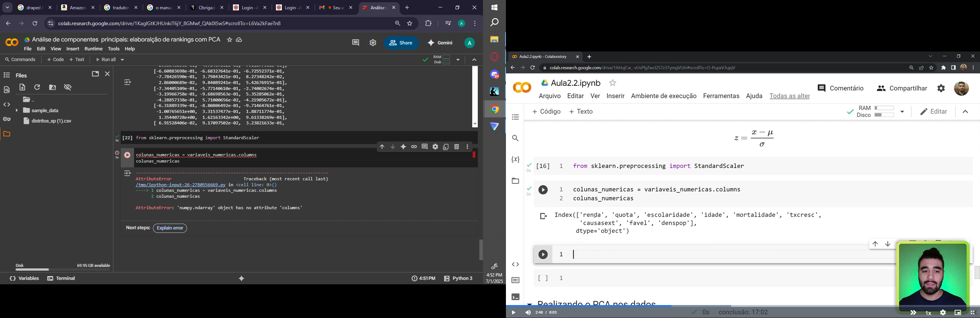Open the Table of contents sidebar icon
This screenshot has width=980, height=318.
click(x=6, y=75)
